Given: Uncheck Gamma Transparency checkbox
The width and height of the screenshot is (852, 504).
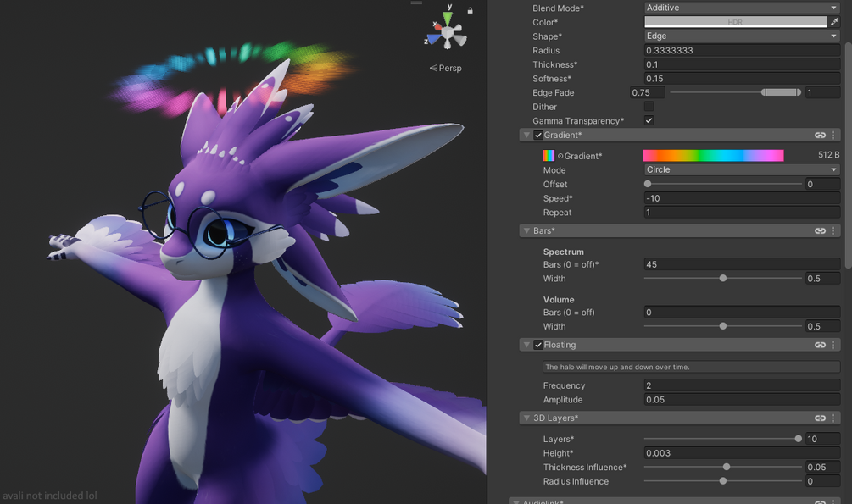Looking at the screenshot, I should [x=649, y=120].
